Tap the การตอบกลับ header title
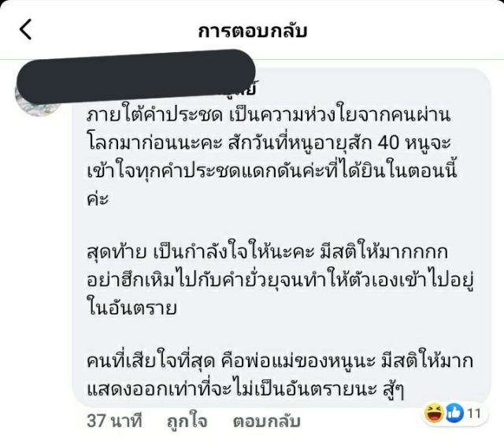The image size is (504, 439). pos(253,31)
